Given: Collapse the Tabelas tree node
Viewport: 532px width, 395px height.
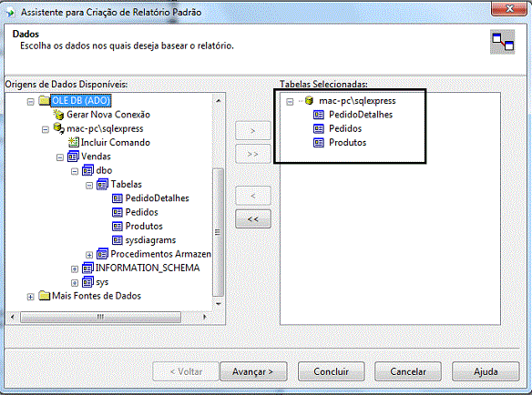Looking at the screenshot, I should click(89, 185).
